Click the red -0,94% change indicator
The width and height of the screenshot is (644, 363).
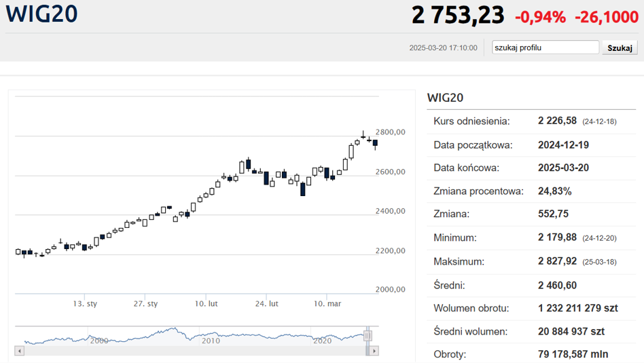540,17
